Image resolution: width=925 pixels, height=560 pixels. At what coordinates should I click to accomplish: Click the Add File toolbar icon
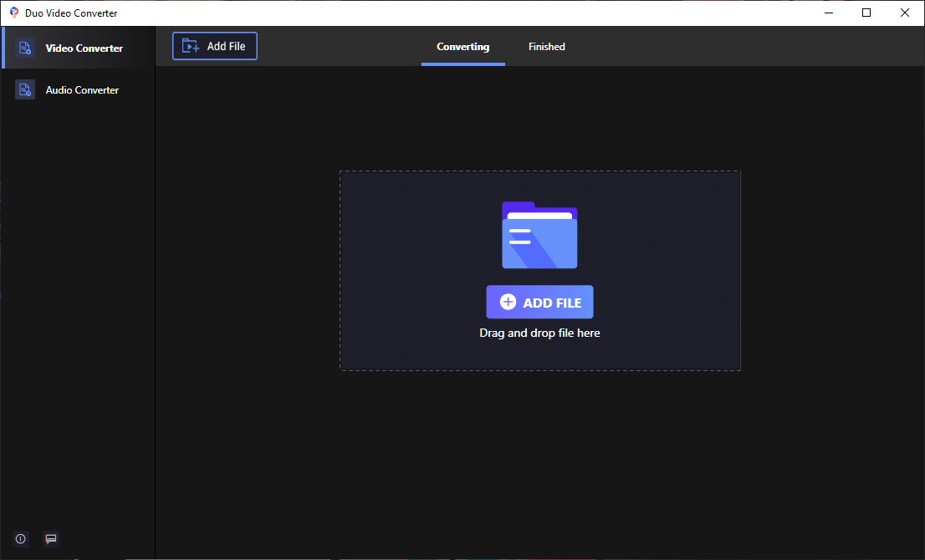[191, 46]
